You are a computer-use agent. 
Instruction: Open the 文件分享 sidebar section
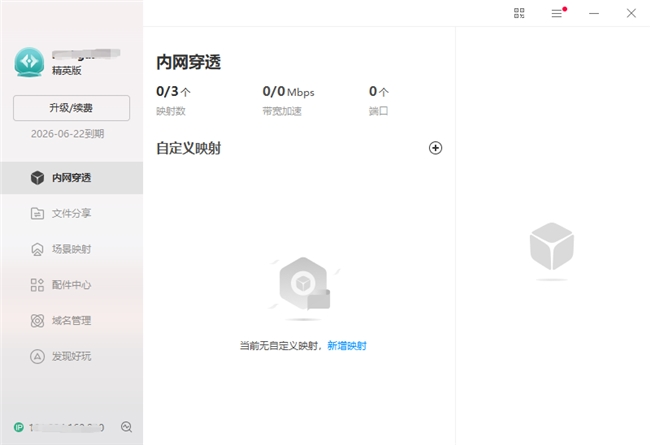pos(71,213)
